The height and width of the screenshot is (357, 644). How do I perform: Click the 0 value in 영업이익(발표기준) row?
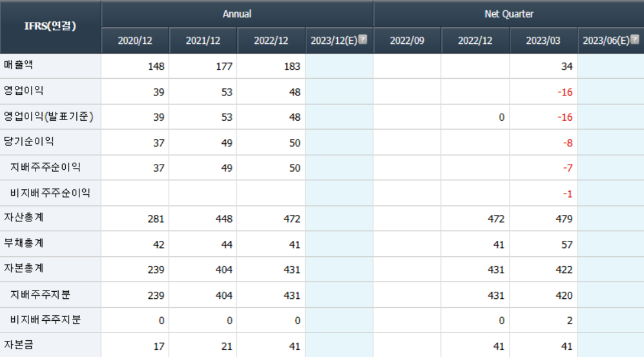click(501, 117)
